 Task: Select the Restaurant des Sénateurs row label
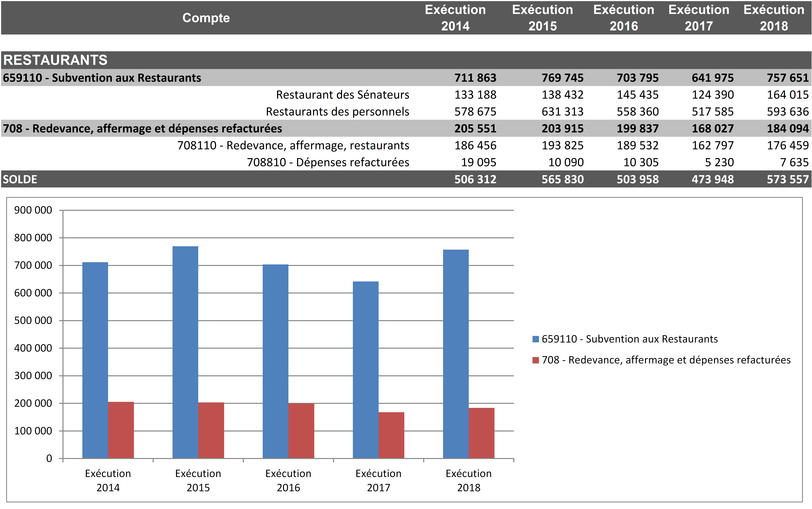tap(342, 95)
